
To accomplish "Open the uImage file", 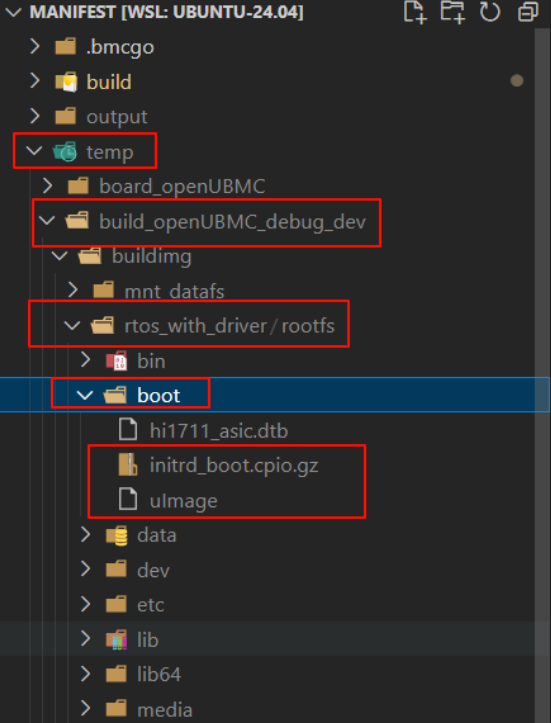I will coord(184,500).
